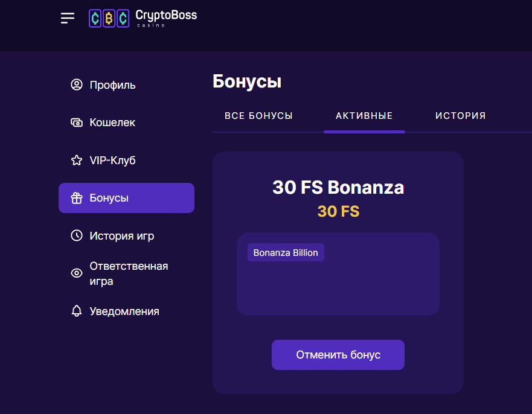
Task: Click the gift icon for Бонусы
Action: pos(77,198)
